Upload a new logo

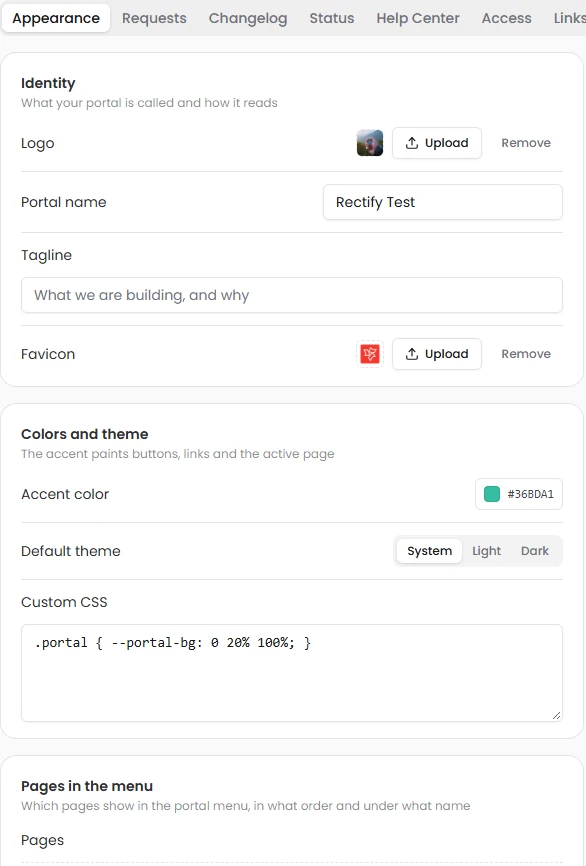coord(437,143)
